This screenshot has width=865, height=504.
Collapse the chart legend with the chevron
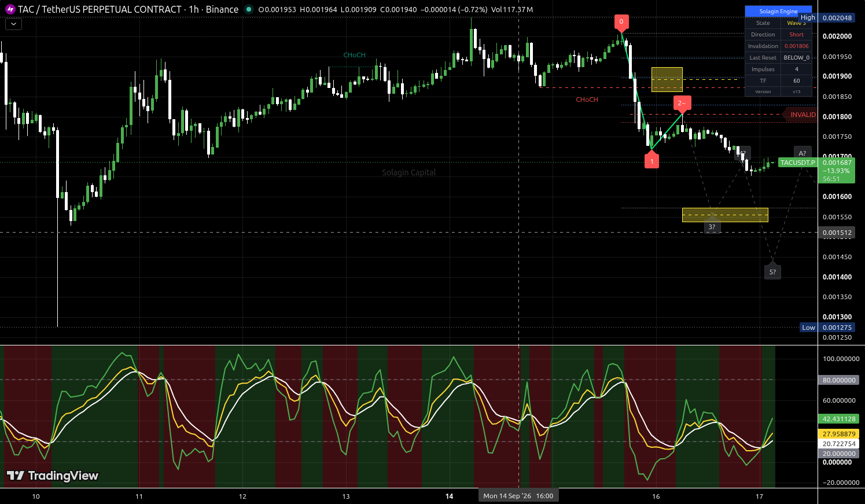(x=13, y=24)
